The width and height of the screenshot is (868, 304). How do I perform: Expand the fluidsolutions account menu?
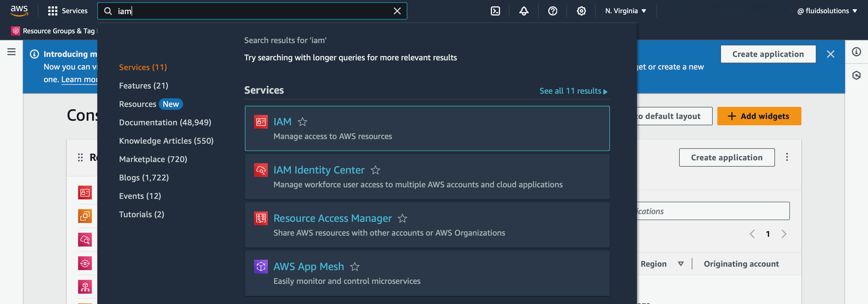click(827, 11)
